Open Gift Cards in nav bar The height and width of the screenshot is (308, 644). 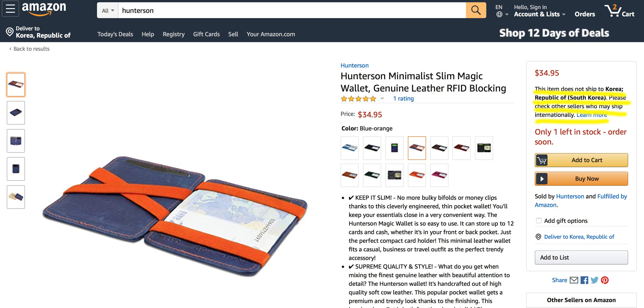pyautogui.click(x=206, y=34)
